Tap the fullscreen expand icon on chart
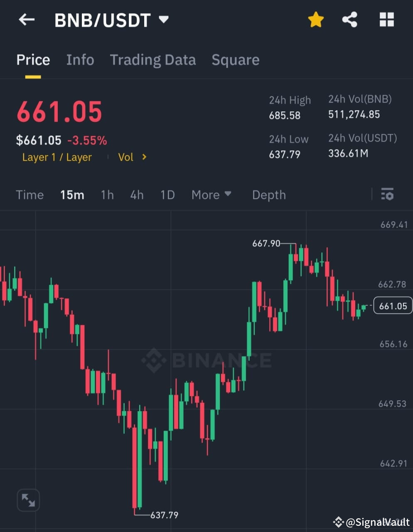Viewport: 413px width, 532px height. coord(28,500)
